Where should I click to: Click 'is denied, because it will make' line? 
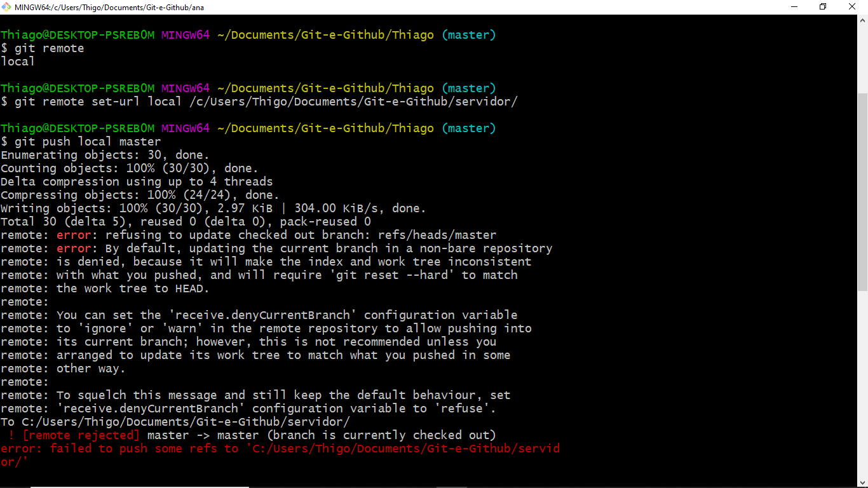(x=266, y=262)
